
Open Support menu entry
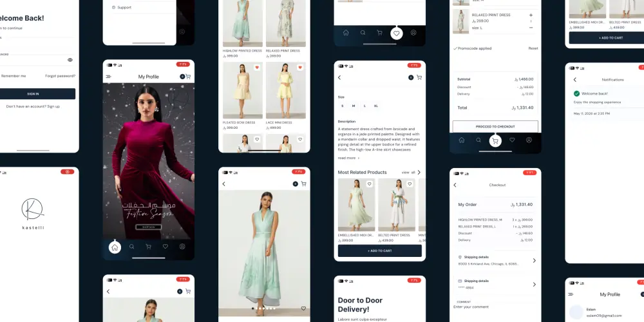tap(122, 7)
